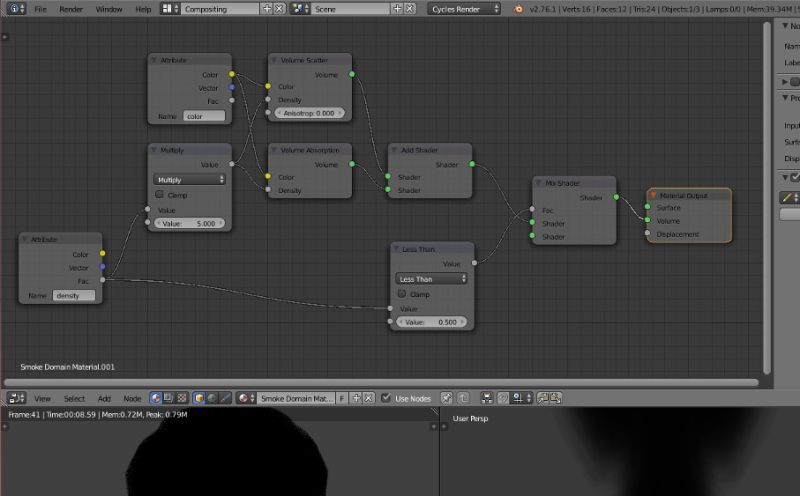Open the snap element type selector
Image resolution: width=800 pixels, height=496 pixels.
[522, 398]
